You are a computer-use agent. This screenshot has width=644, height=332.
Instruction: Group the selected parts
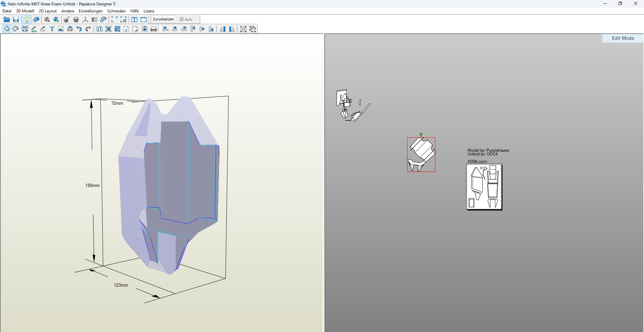244,29
